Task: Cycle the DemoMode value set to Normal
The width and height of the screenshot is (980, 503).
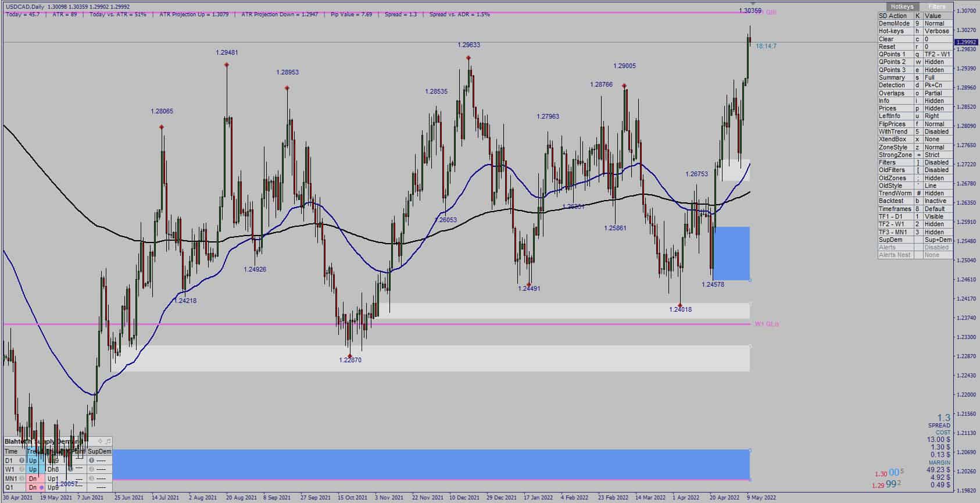Action: 937,23
